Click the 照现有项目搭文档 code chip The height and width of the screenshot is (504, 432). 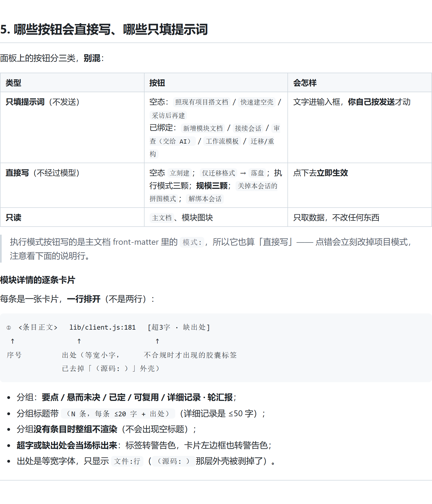[x=202, y=102]
